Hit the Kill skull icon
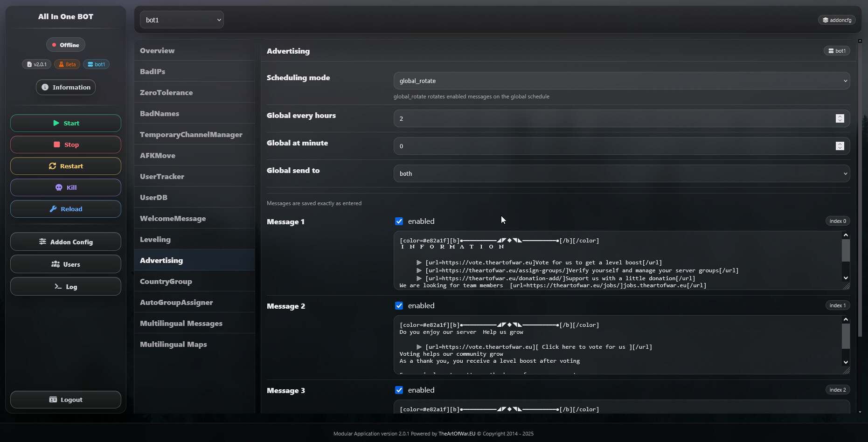The image size is (868, 442). coord(59,187)
